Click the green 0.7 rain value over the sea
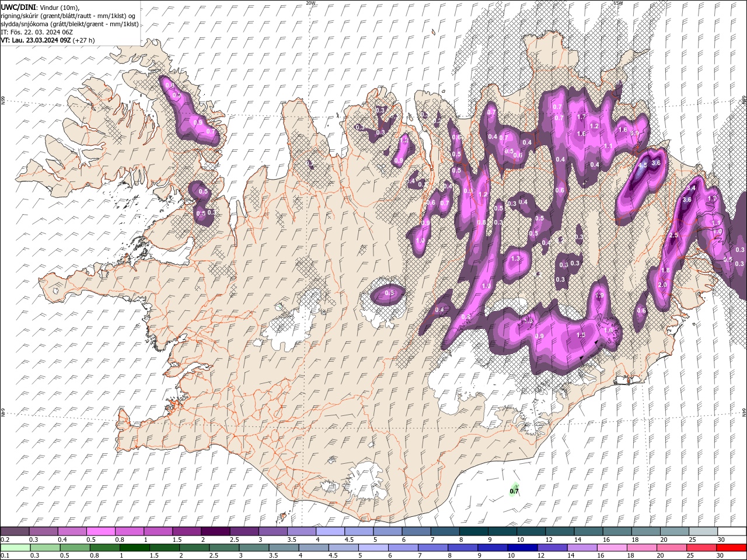747x560 pixels. (514, 491)
